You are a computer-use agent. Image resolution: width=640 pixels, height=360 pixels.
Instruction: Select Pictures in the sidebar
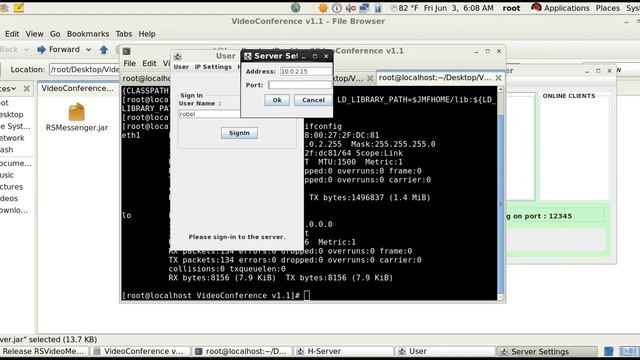click(x=11, y=187)
